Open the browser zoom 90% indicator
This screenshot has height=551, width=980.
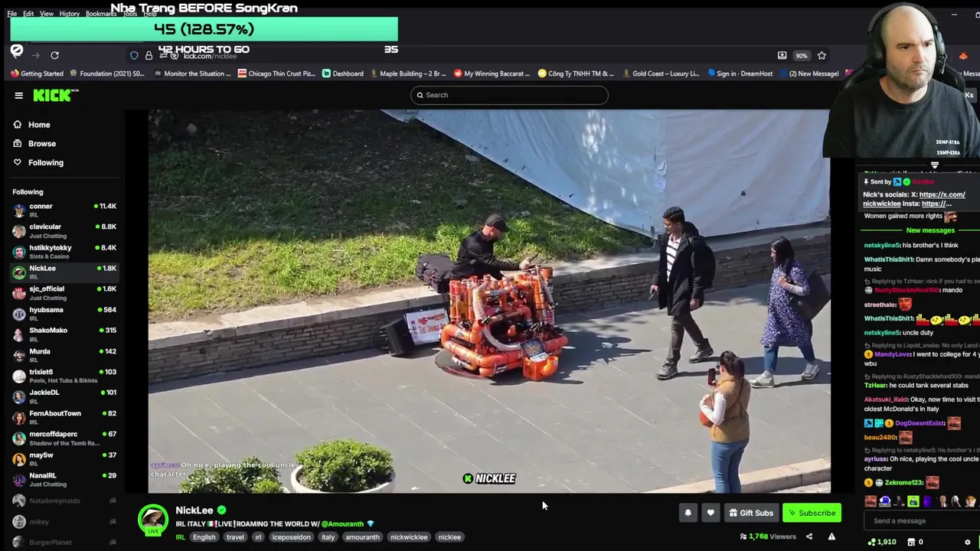(x=801, y=55)
